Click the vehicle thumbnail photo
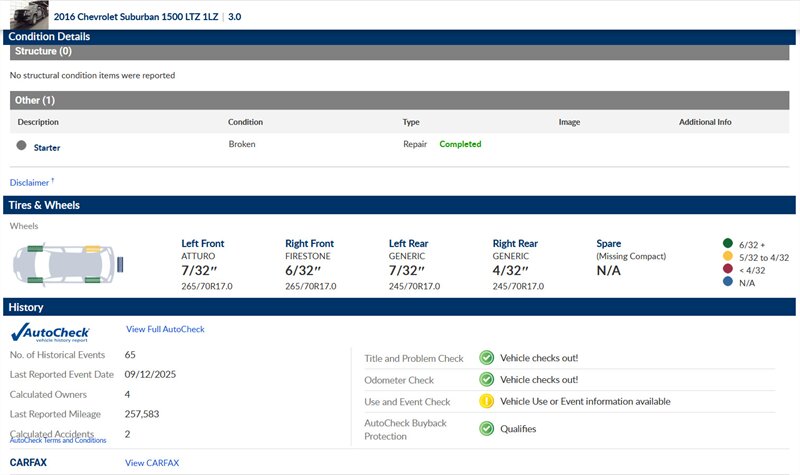 tap(27, 14)
